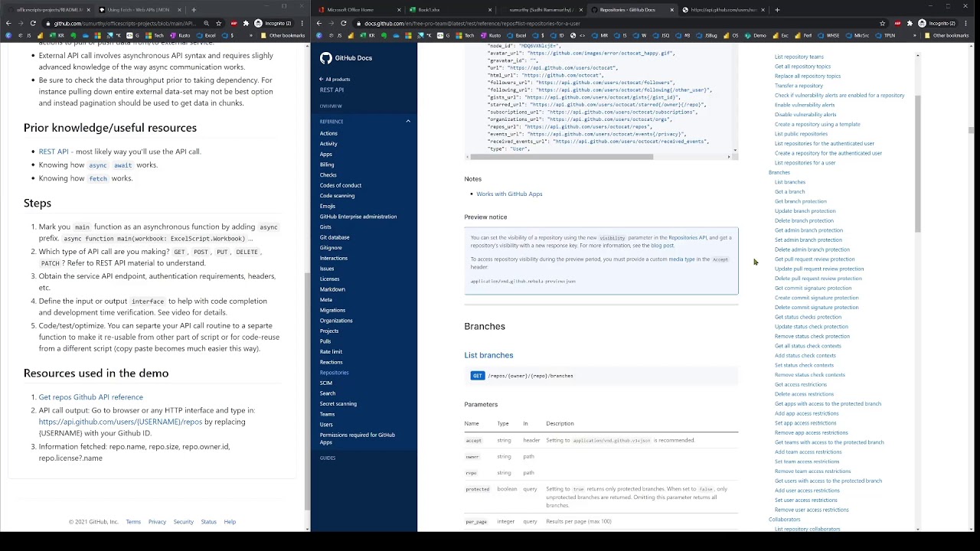
Task: Open Get repos Github API reference link
Action: [x=91, y=397]
